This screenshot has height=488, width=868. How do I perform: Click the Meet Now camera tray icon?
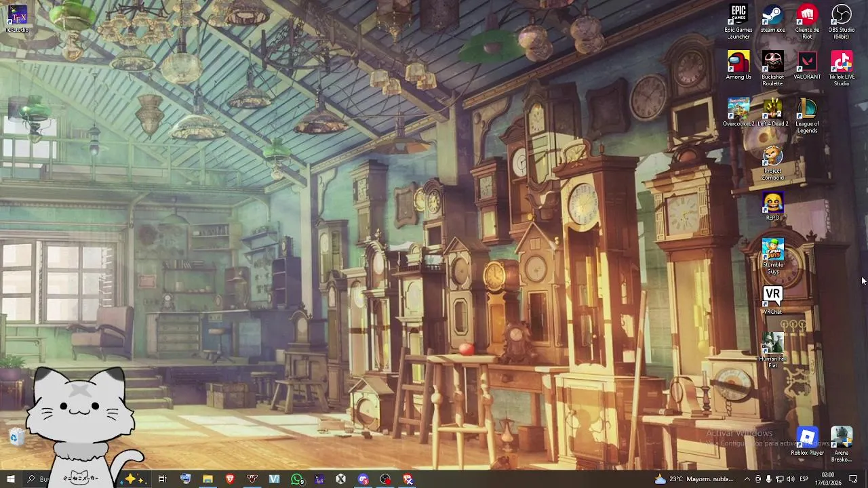(x=758, y=479)
